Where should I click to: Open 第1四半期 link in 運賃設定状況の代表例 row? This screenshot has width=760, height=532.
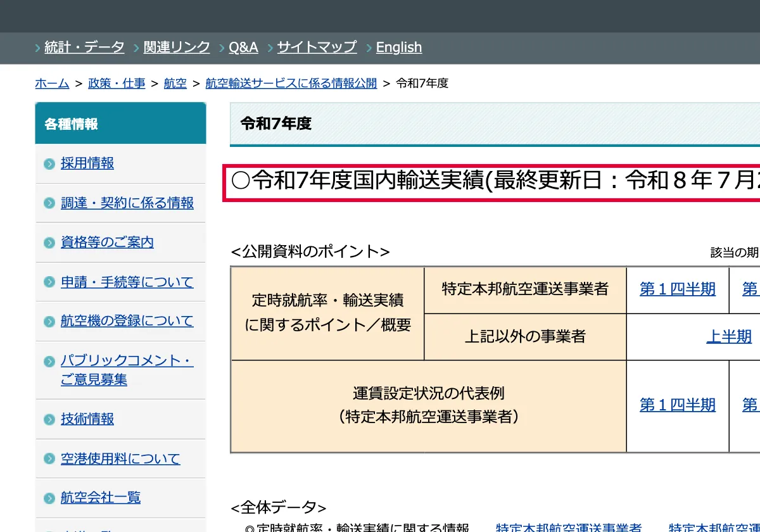(678, 405)
